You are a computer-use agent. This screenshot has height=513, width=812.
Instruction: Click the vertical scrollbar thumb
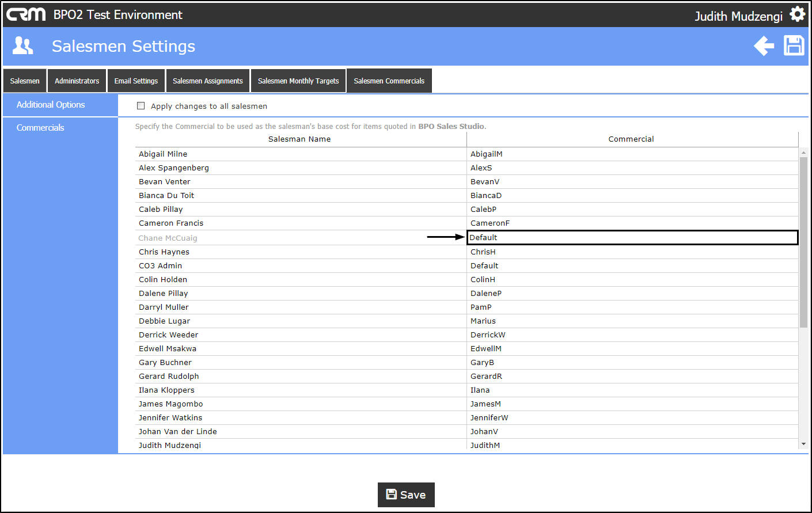click(x=803, y=242)
